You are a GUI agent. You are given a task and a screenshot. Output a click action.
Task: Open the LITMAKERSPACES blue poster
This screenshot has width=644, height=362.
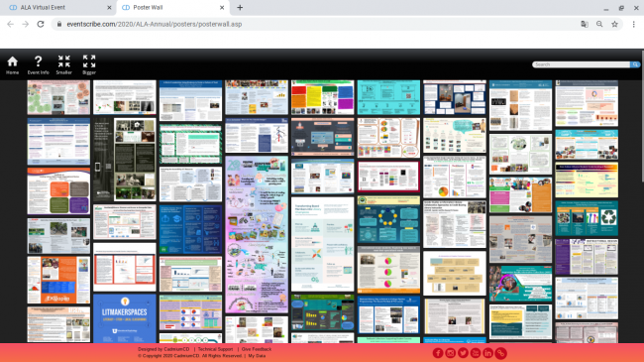click(125, 318)
